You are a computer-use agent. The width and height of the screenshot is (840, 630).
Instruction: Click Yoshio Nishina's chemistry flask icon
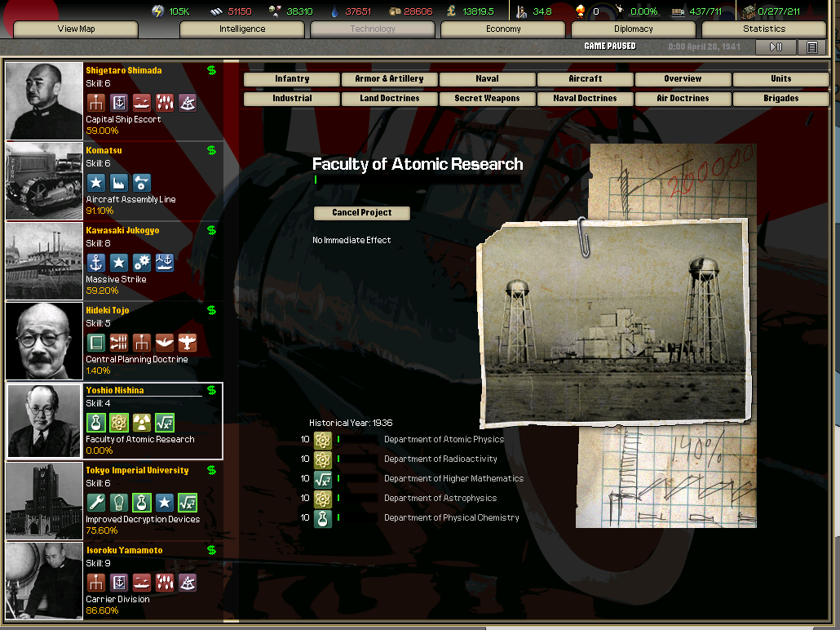(x=96, y=423)
